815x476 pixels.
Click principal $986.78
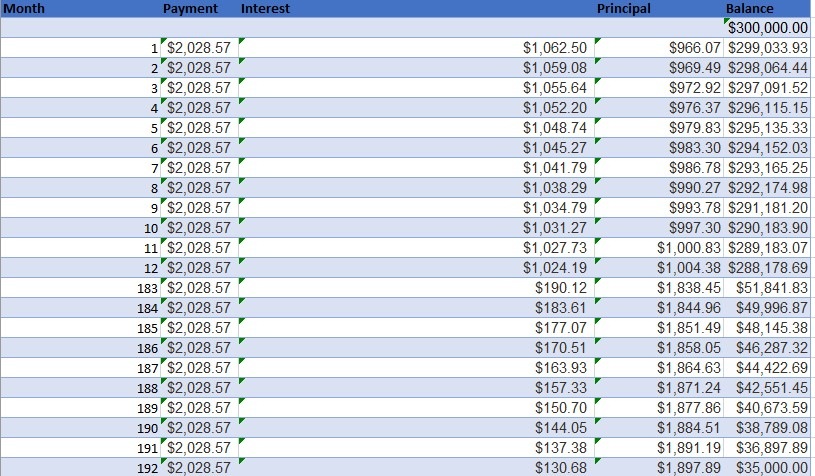(659, 168)
